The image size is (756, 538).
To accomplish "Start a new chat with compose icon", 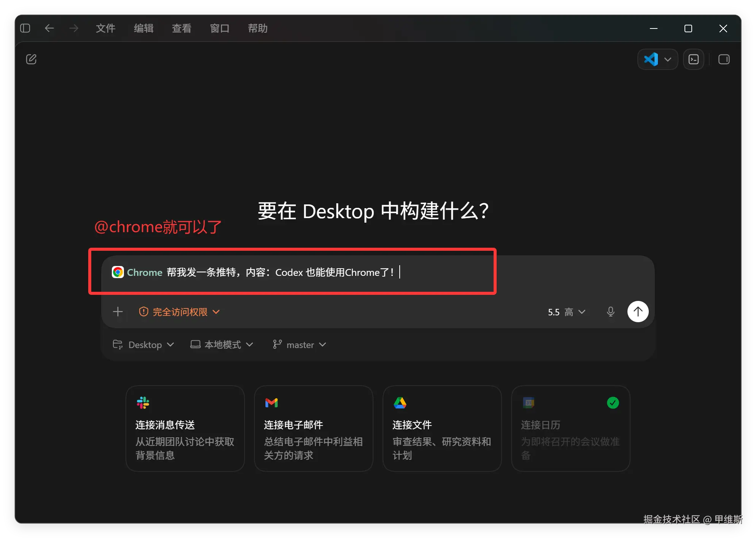I will point(31,59).
